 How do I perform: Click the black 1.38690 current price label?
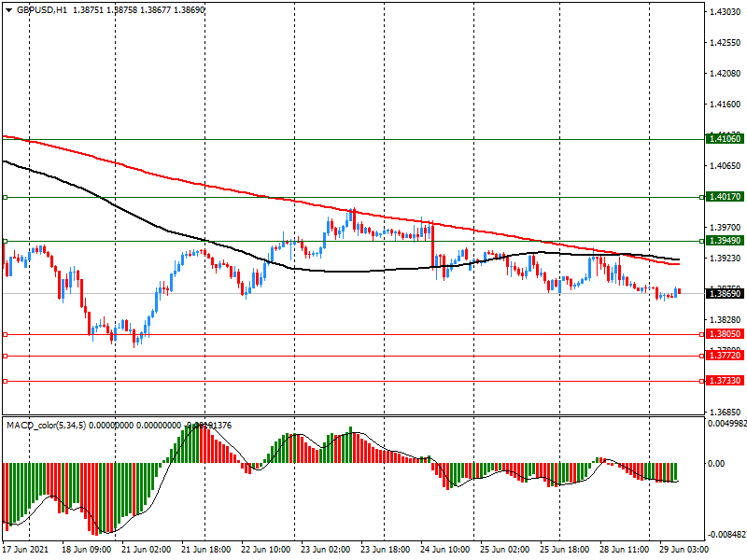pos(726,293)
